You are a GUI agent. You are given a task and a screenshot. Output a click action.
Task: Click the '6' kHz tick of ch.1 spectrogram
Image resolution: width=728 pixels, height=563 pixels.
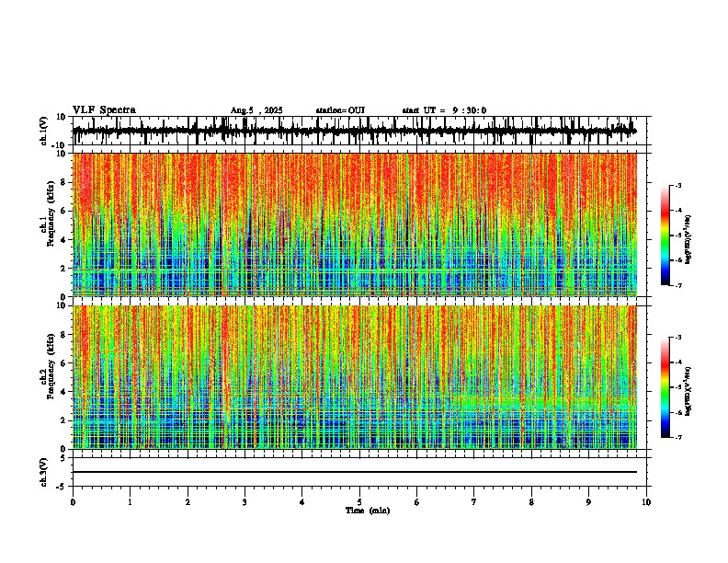(x=64, y=211)
